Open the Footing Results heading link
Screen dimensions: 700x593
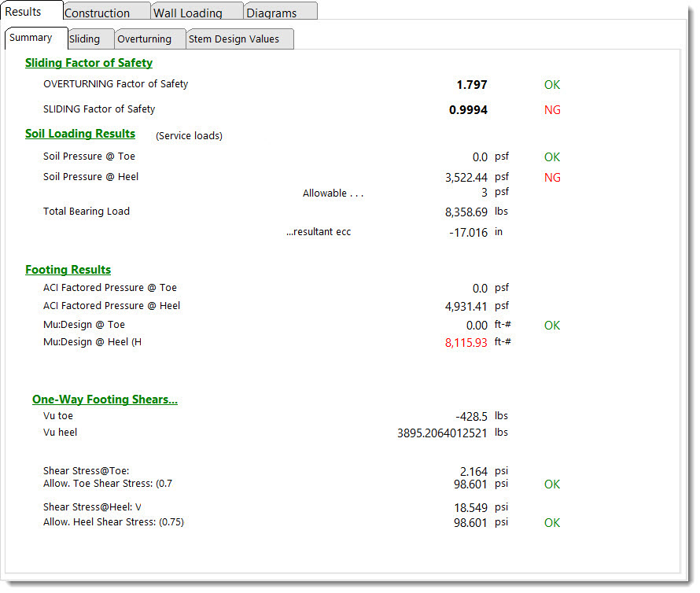pyautogui.click(x=68, y=270)
